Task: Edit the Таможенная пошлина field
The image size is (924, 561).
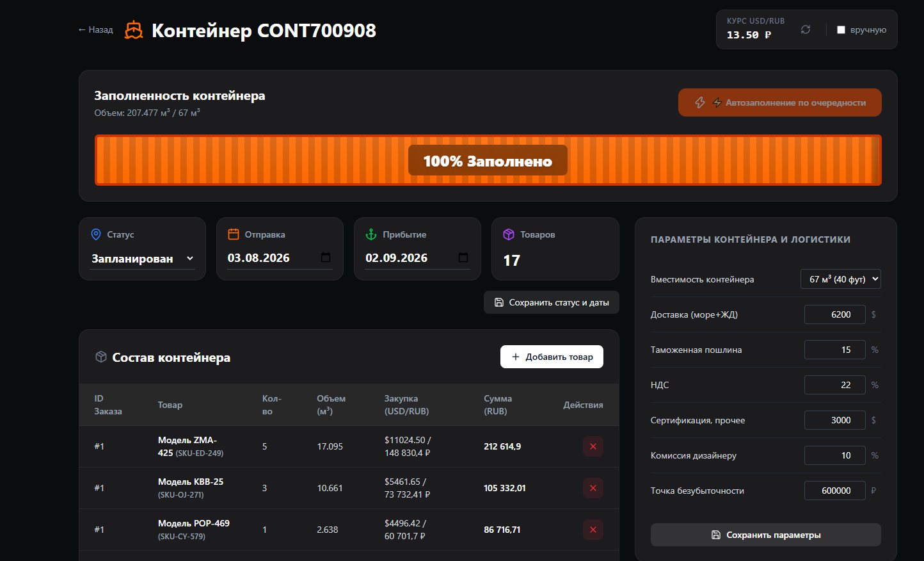Action: point(835,350)
